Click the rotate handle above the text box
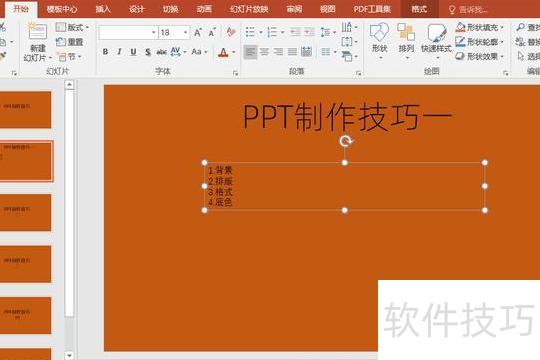Screen dimensions: 540x360 345,141
